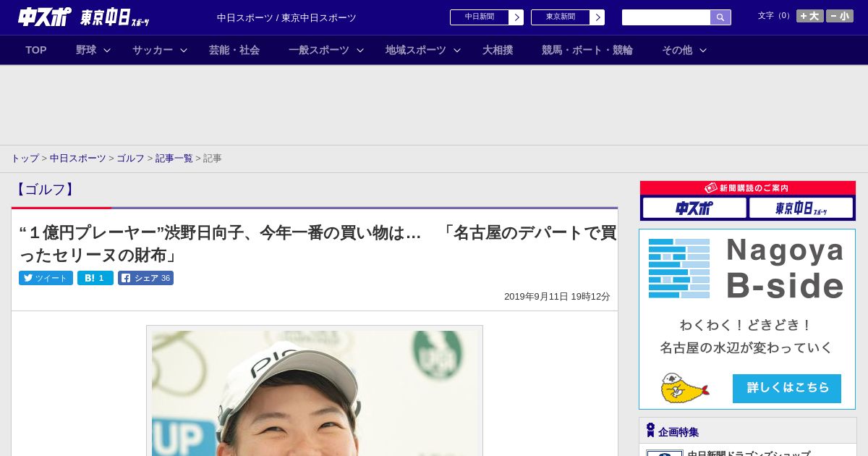Open the サッカー menu item
This screenshot has height=456, width=868.
pos(153,50)
